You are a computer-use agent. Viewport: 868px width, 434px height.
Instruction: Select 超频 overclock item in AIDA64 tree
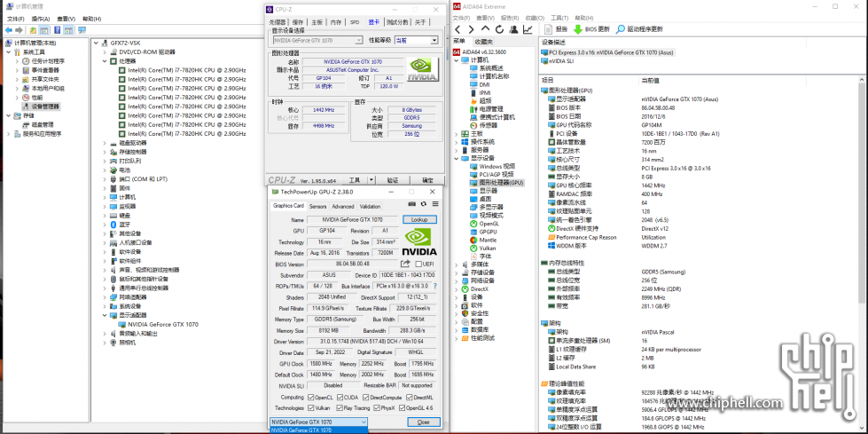(481, 101)
